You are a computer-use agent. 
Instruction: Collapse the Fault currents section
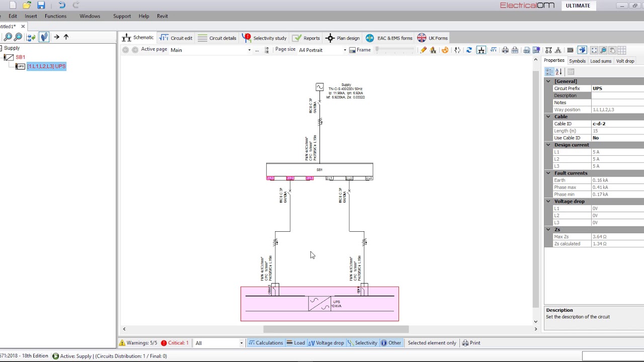[x=548, y=173]
